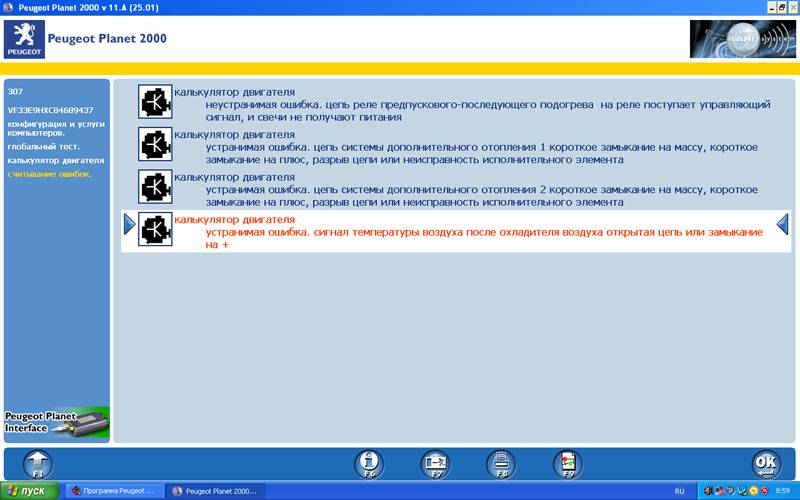Select the glow plug relay fault icon

(155, 103)
